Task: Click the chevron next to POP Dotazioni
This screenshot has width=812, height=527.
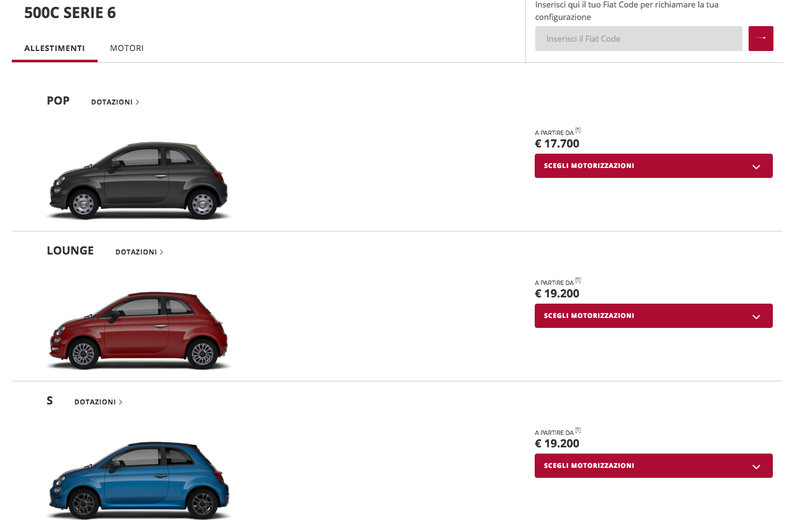Action: click(x=137, y=102)
